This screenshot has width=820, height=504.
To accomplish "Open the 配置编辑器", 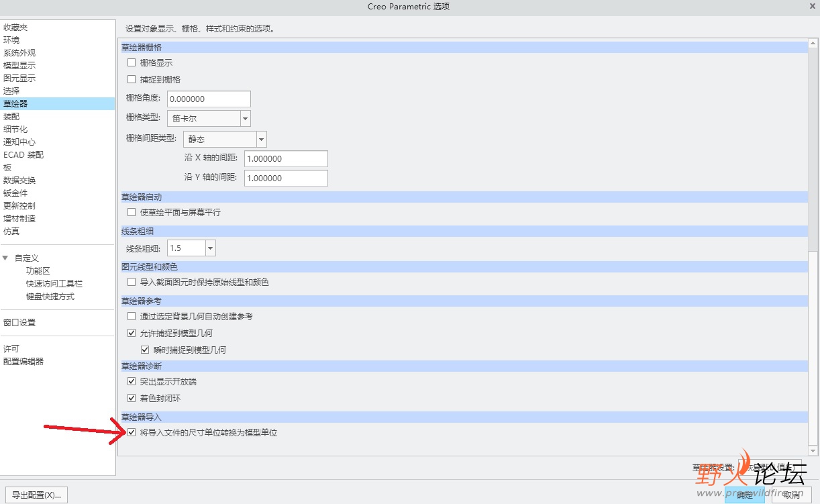I will click(23, 361).
